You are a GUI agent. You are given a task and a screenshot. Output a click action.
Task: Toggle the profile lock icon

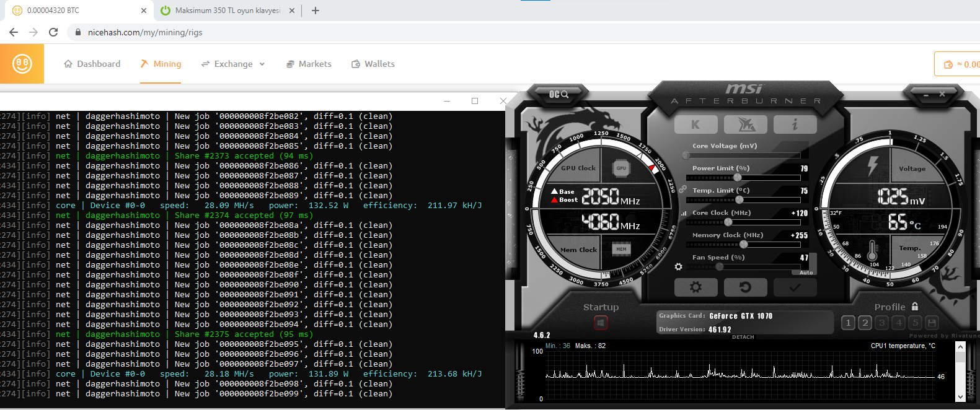(x=915, y=307)
